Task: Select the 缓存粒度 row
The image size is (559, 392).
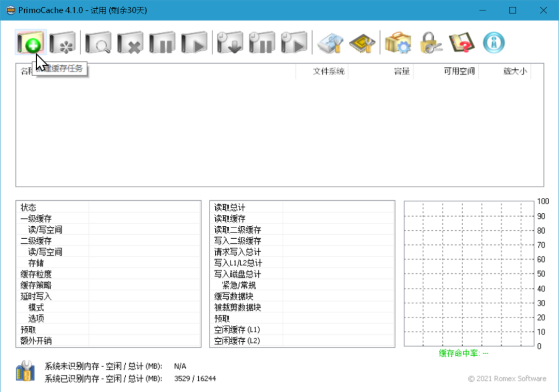Action: coord(108,274)
